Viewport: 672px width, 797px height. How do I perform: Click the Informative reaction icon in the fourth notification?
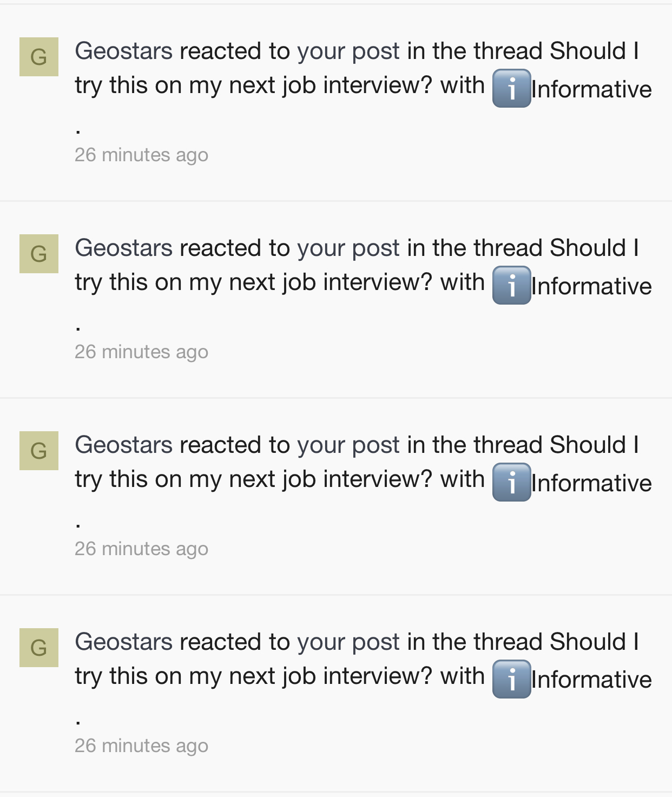(x=511, y=679)
